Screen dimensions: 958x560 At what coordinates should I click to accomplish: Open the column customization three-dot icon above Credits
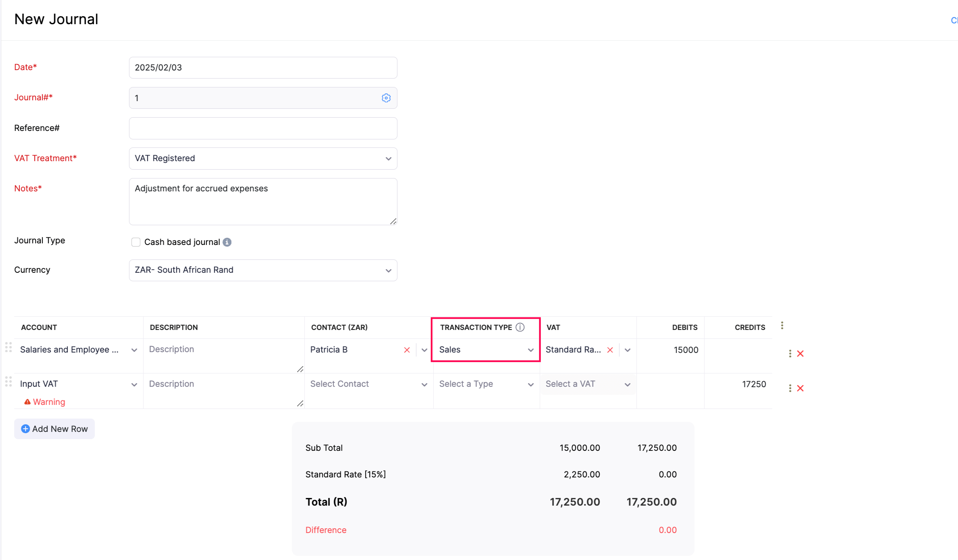click(782, 325)
